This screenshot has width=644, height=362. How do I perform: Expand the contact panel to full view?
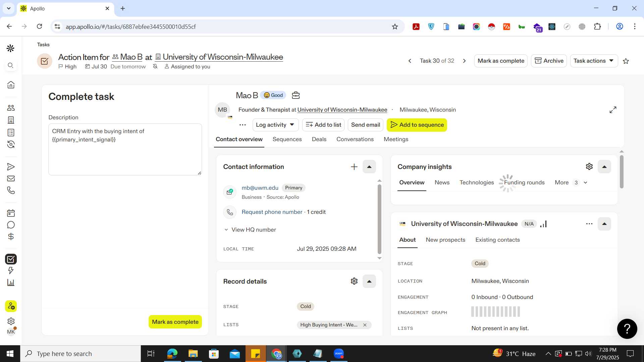click(613, 110)
